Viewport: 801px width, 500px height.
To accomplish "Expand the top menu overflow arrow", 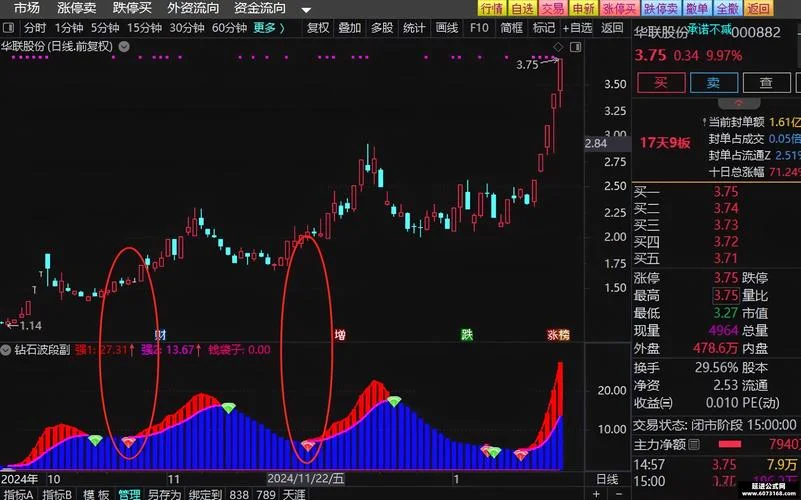I will [306, 10].
